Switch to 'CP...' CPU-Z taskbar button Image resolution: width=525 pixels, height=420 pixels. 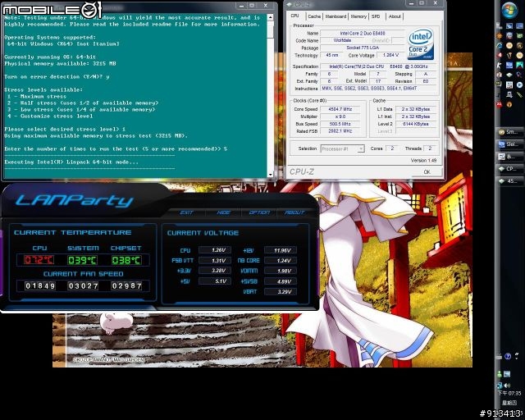510,169
